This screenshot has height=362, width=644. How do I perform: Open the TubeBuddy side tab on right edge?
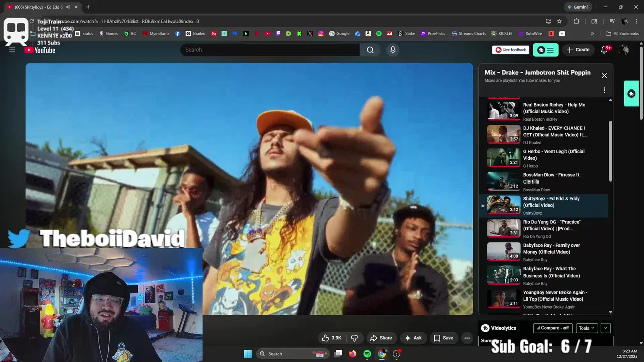pos(631,94)
